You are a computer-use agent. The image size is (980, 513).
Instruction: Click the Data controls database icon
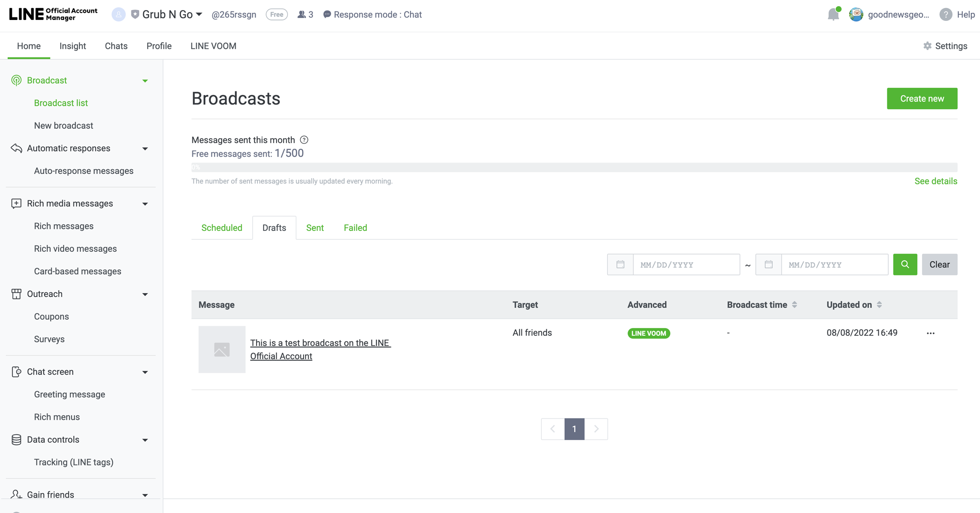coord(16,440)
